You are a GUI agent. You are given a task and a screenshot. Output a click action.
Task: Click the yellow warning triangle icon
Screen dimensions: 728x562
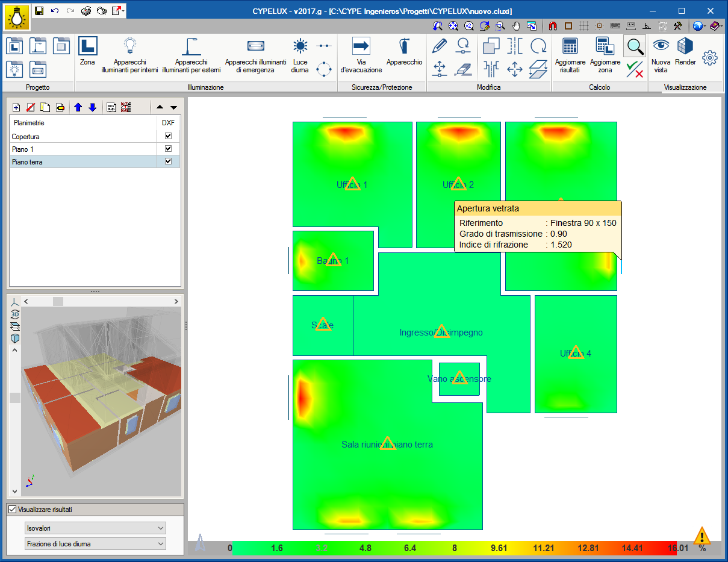702,535
